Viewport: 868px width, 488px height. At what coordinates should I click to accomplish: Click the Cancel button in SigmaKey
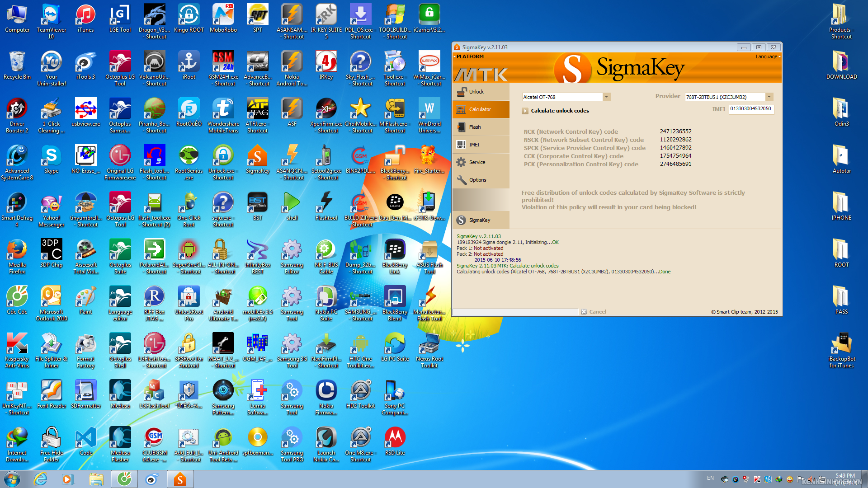(x=594, y=312)
